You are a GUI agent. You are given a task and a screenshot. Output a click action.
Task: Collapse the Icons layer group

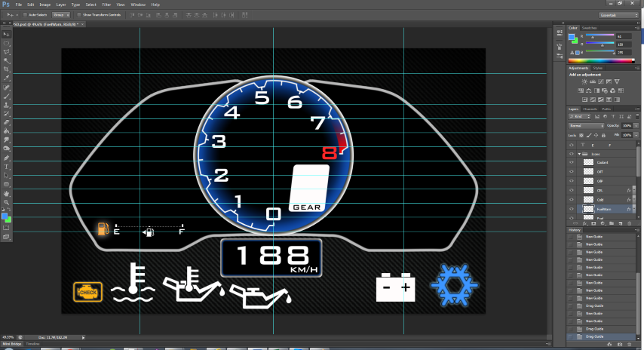point(579,154)
